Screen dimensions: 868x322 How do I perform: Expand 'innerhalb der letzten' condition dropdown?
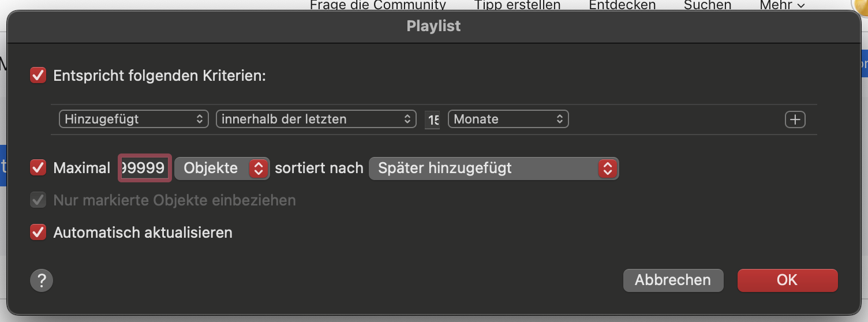(x=316, y=119)
